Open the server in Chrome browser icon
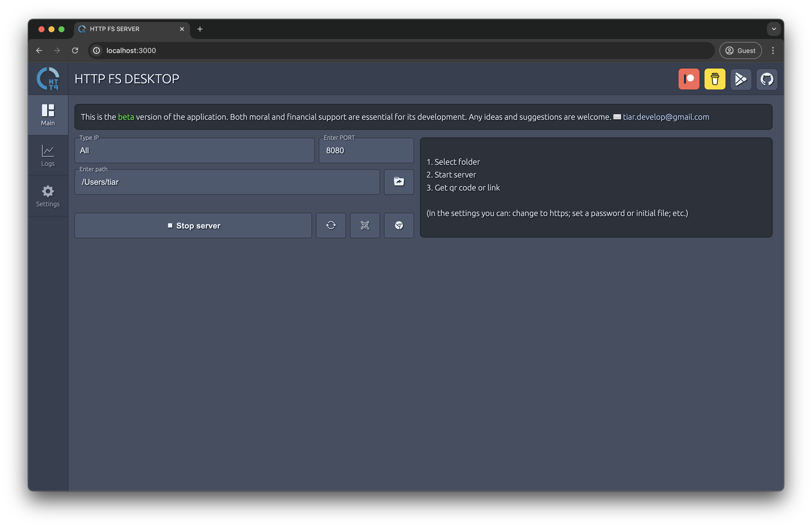 point(398,225)
